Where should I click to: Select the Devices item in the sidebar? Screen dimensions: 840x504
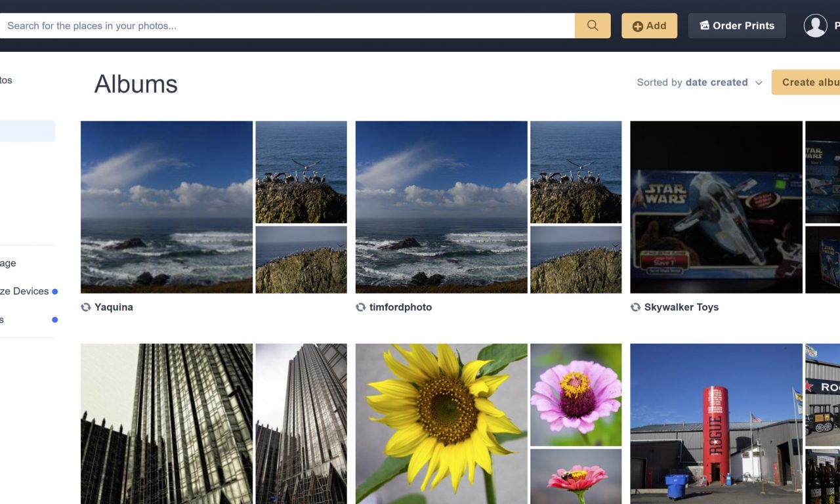coord(25,291)
